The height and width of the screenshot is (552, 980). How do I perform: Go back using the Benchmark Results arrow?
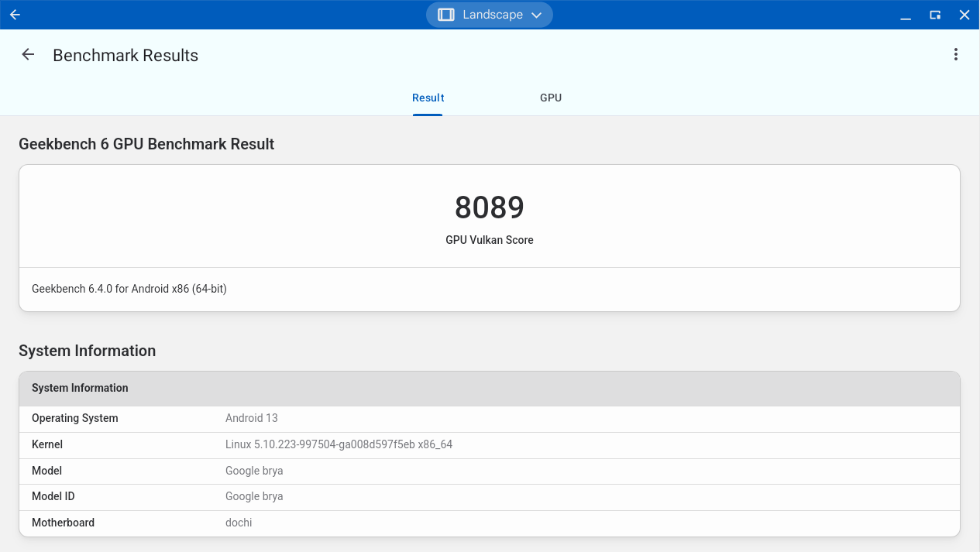(28, 55)
